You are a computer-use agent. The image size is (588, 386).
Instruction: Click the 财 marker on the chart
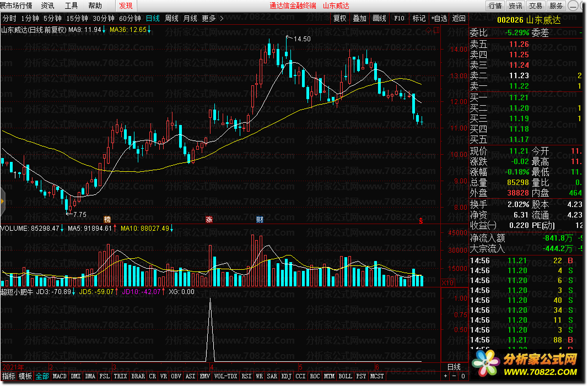260,219
